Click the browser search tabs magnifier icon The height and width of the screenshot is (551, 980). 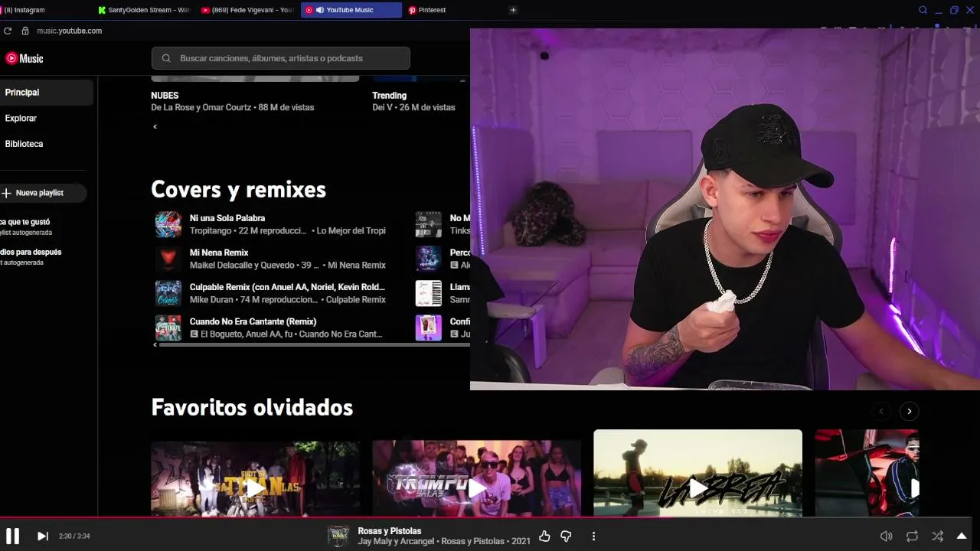point(923,10)
